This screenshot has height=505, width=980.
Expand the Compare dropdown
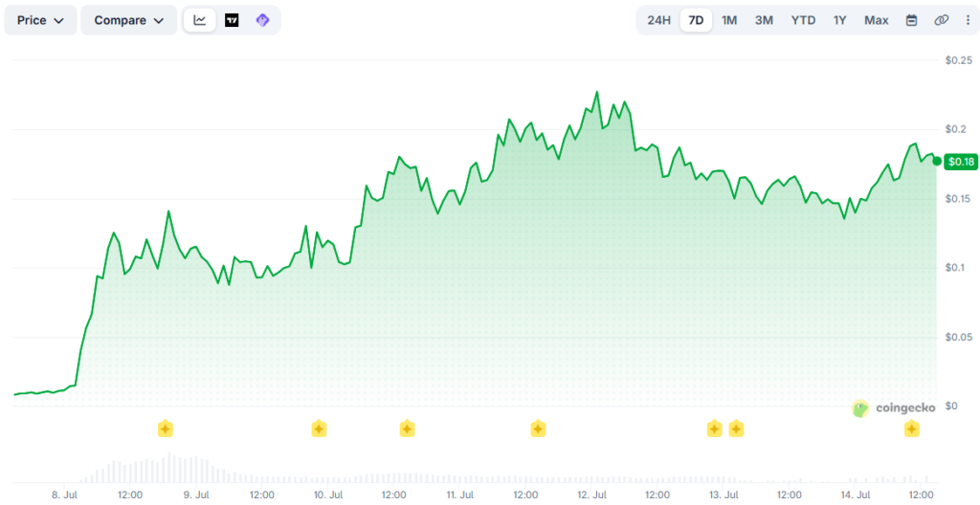click(129, 20)
